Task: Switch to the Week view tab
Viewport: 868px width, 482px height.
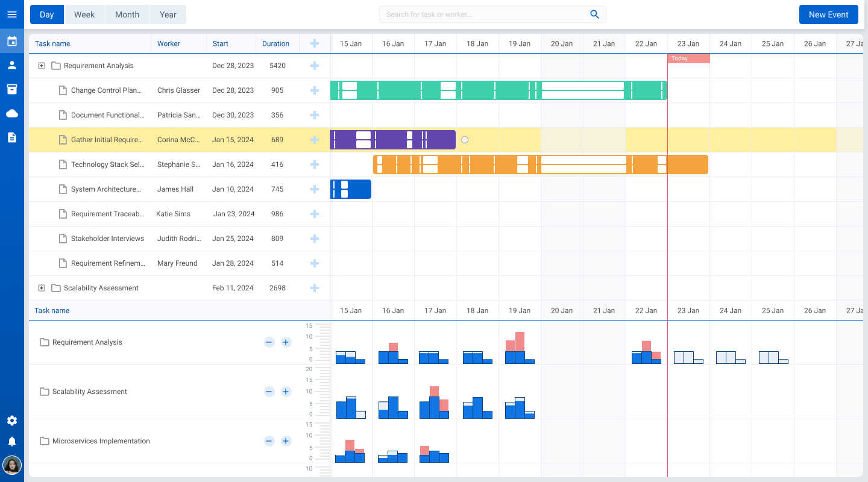Action: click(x=84, y=14)
